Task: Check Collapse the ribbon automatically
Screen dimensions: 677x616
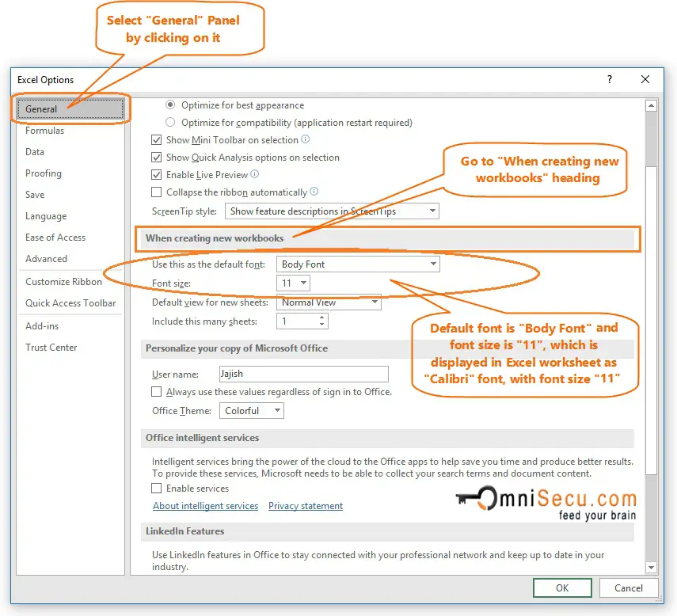Action: pos(156,192)
